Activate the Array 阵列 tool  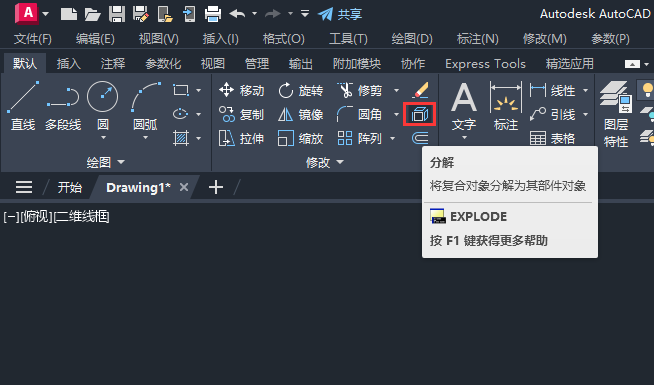coord(360,138)
